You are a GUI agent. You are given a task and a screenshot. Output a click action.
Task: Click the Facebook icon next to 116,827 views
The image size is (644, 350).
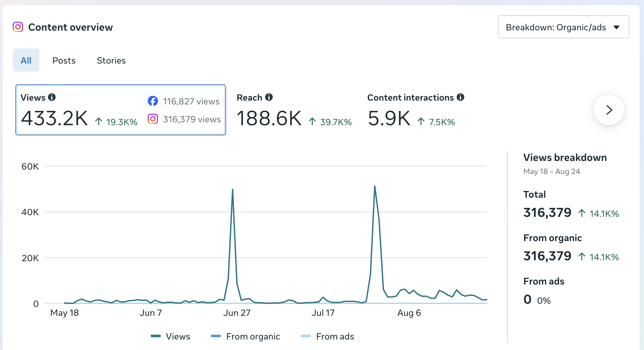pyautogui.click(x=153, y=101)
